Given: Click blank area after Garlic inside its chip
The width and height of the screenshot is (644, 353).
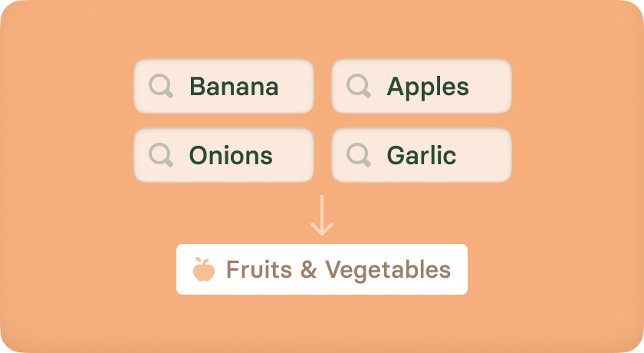Looking at the screenshot, I should pos(484,155).
